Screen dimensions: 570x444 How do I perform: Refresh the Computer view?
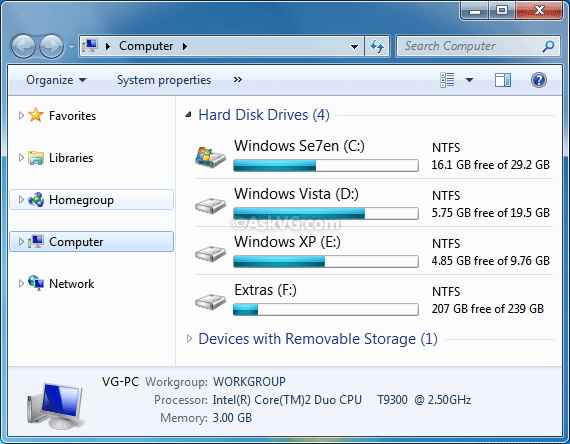(377, 46)
